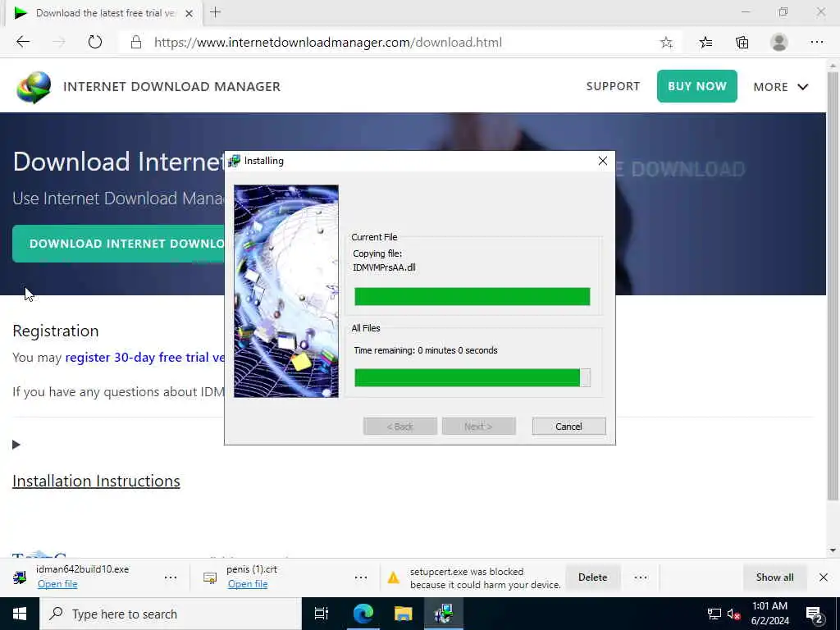Viewport: 840px width, 630px height.
Task: Click the BUY NOW button
Action: click(x=697, y=86)
